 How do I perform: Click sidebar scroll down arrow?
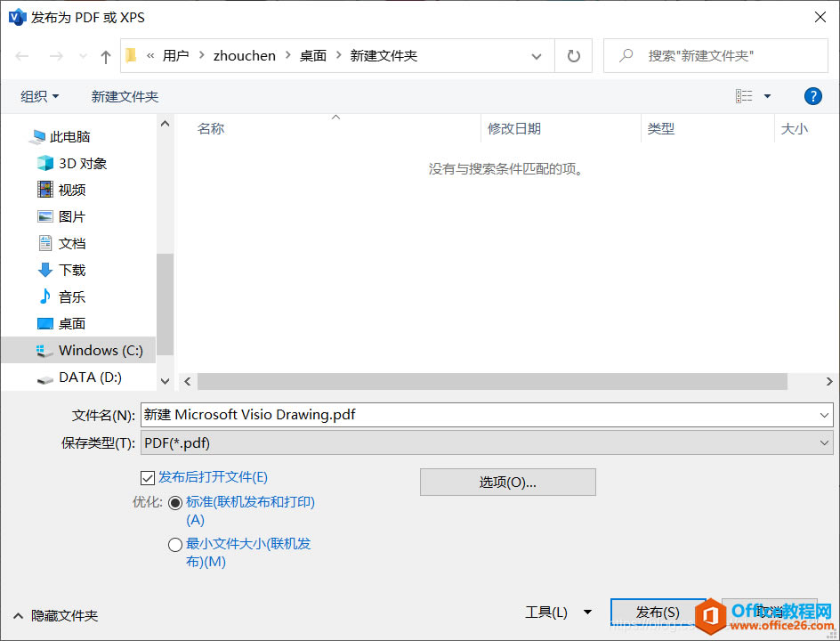(x=165, y=381)
